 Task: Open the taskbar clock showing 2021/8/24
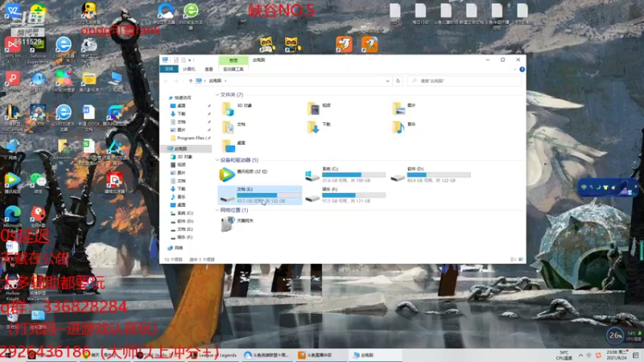pos(618,355)
